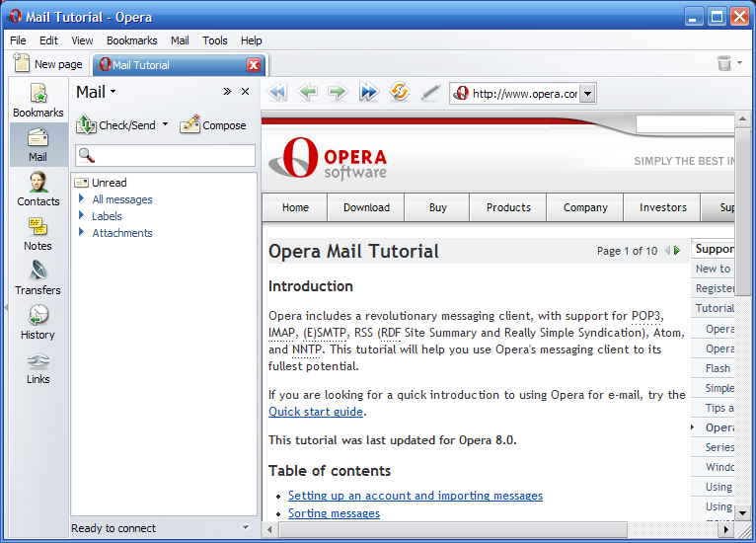Click the magnifier in mail search
Viewport: 756px width, 543px height.
pos(87,155)
